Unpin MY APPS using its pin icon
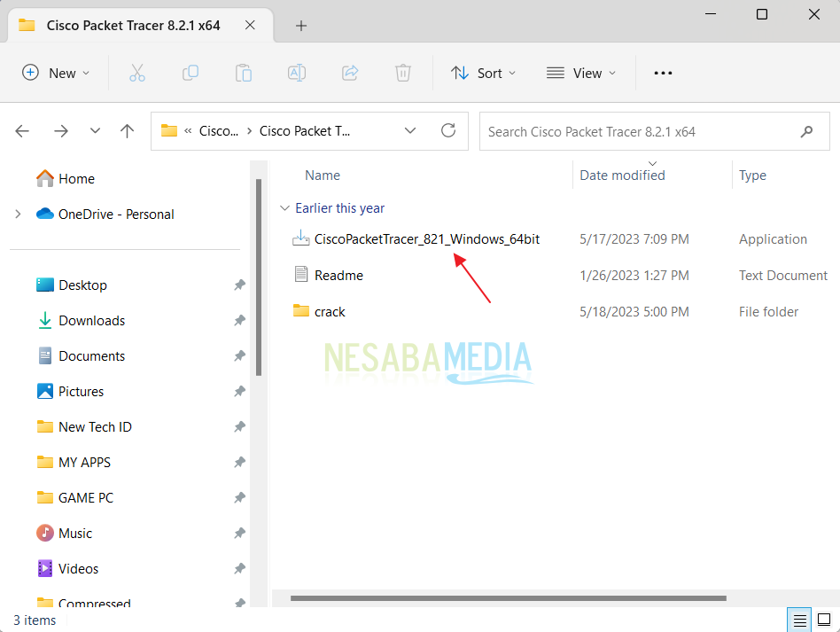The image size is (840, 632). (239, 462)
